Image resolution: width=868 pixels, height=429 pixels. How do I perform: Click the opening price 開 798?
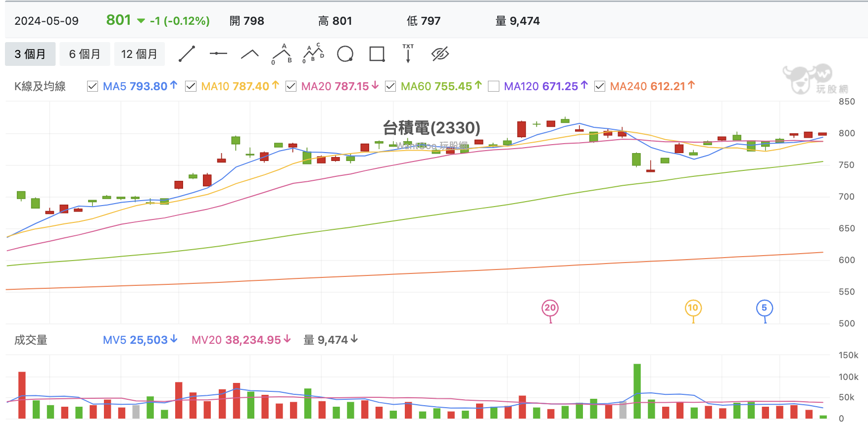pos(247,21)
